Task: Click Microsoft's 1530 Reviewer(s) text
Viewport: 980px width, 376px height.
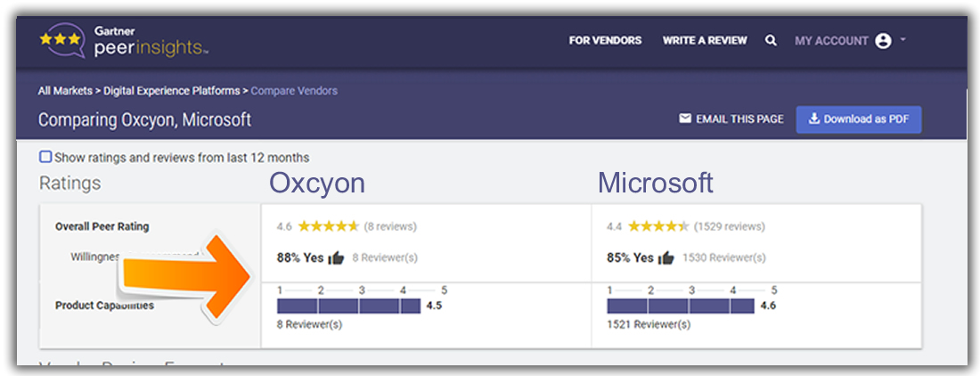Action: point(723,257)
